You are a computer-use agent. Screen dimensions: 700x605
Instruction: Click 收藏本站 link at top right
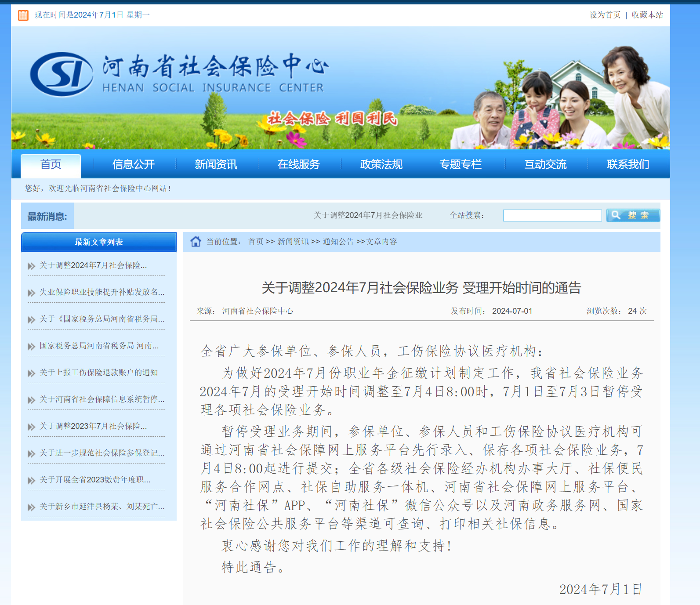point(647,15)
